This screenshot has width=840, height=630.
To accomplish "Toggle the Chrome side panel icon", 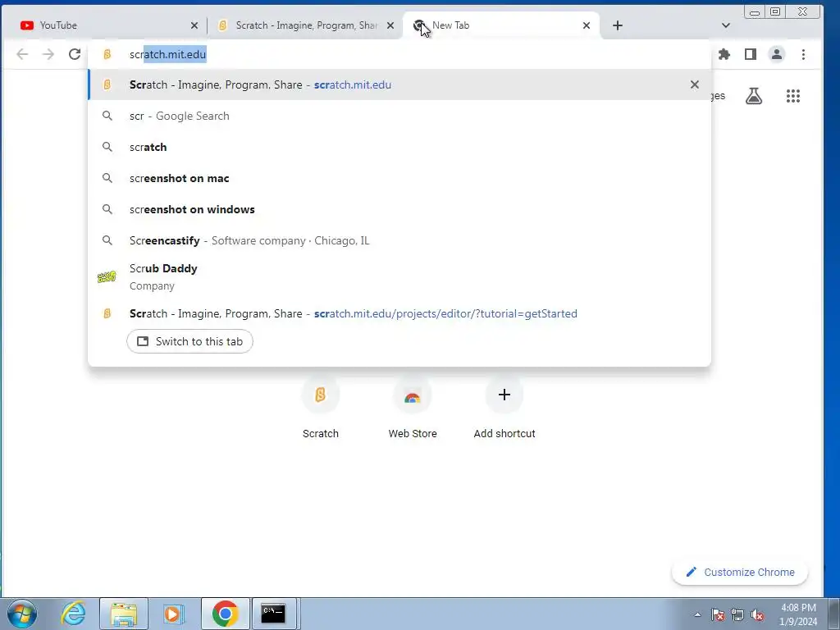I will (751, 54).
